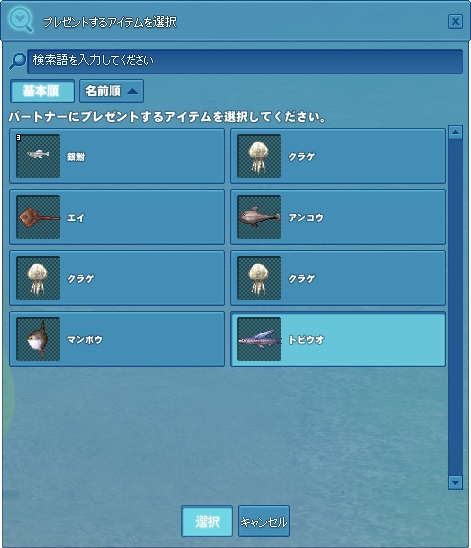This screenshot has width=471, height=548.
Task: Click the vertical scrollbar track
Action: [x=455, y=308]
